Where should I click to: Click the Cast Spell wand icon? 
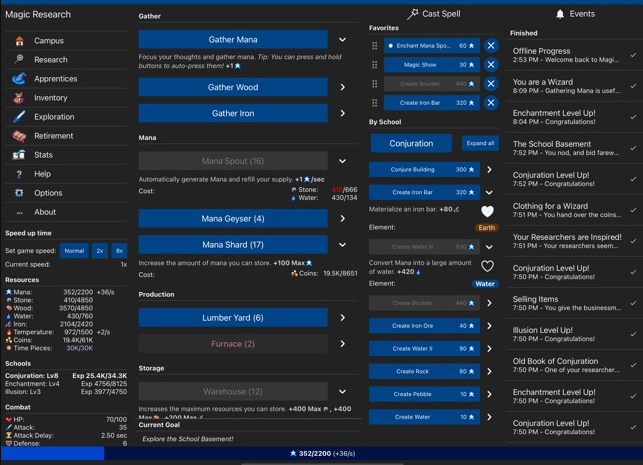tap(413, 14)
